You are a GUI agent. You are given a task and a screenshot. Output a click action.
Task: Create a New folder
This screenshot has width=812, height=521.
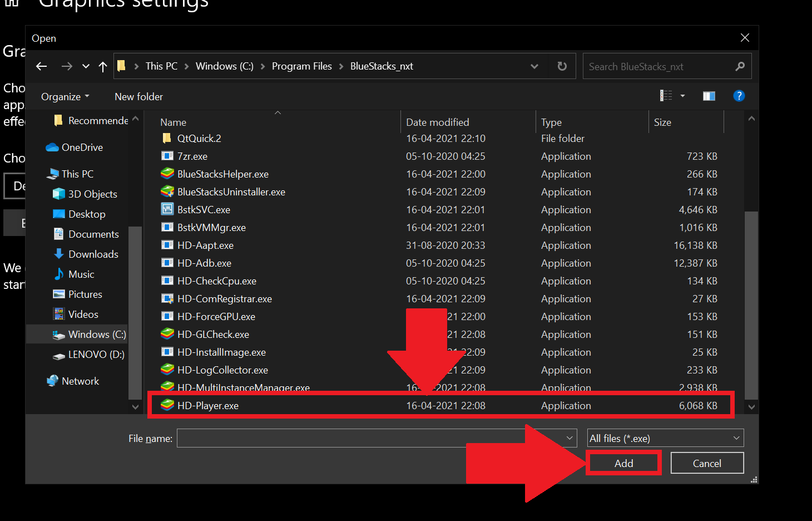point(138,97)
